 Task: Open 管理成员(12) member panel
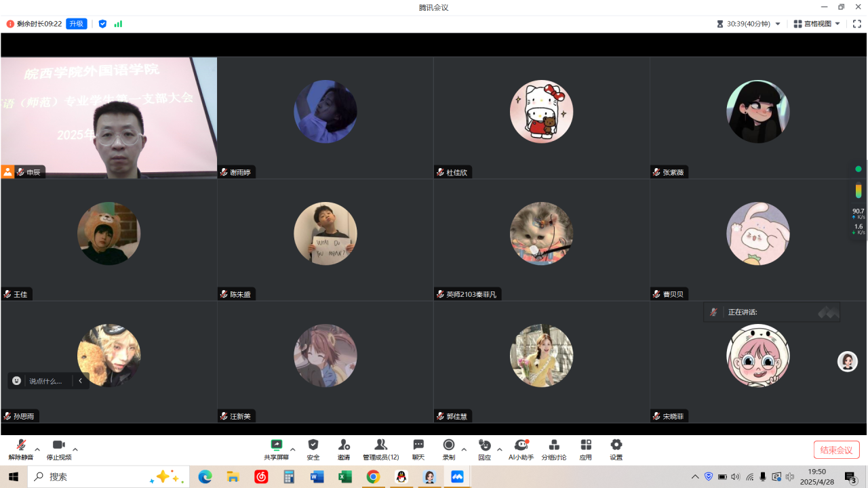click(380, 449)
